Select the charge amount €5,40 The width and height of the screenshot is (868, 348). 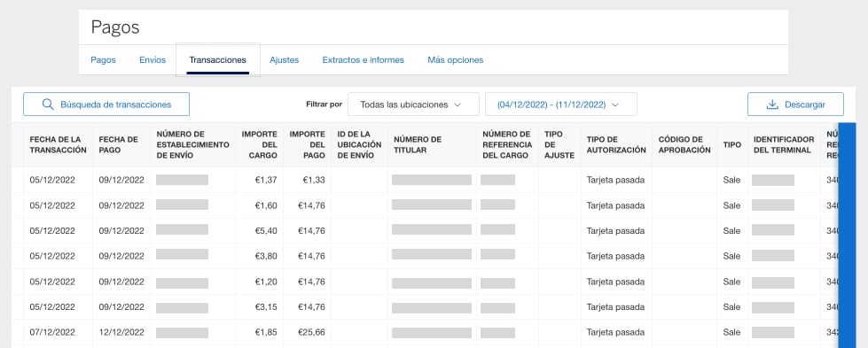coord(266,231)
